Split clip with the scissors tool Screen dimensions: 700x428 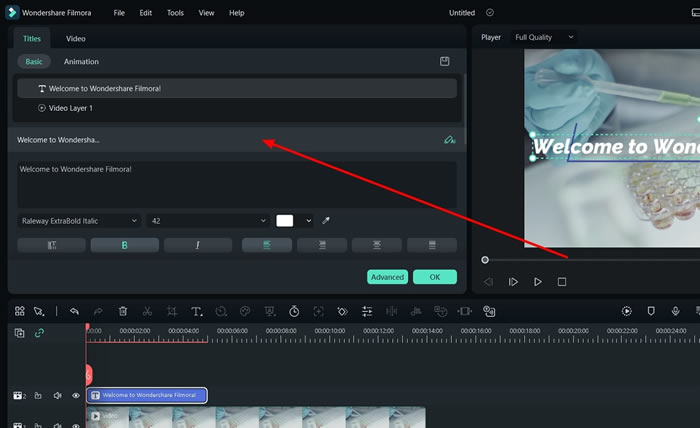(147, 311)
